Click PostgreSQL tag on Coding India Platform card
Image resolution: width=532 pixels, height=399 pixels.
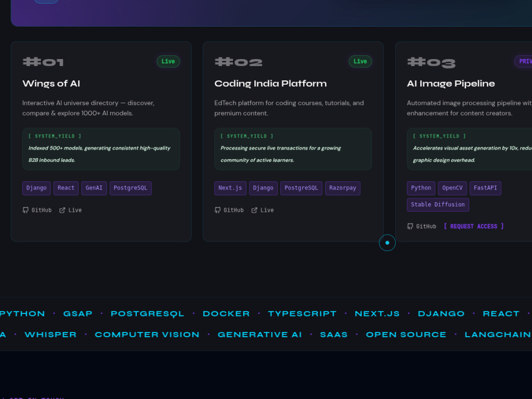tap(301, 188)
